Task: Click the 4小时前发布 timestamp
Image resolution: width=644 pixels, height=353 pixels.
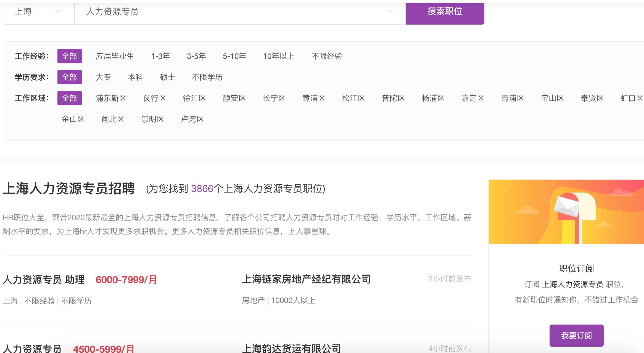Action: point(450,348)
